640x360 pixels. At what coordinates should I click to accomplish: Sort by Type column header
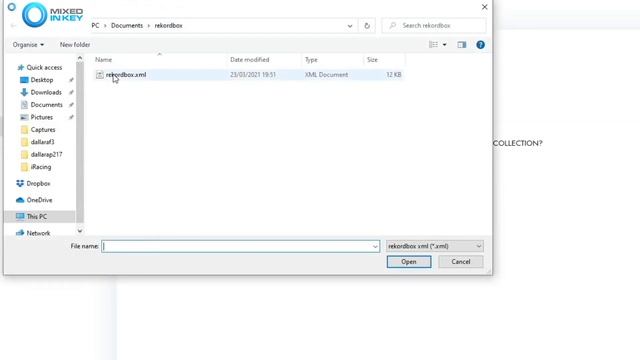[311, 60]
